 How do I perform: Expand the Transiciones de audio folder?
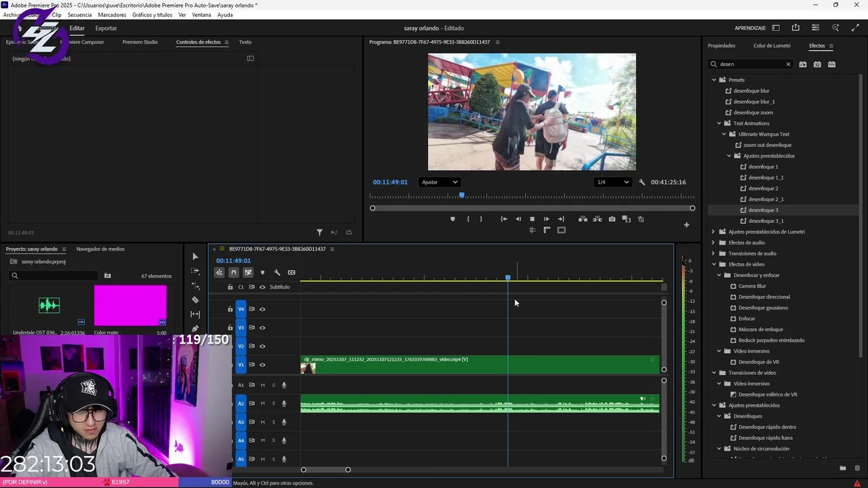click(x=713, y=253)
